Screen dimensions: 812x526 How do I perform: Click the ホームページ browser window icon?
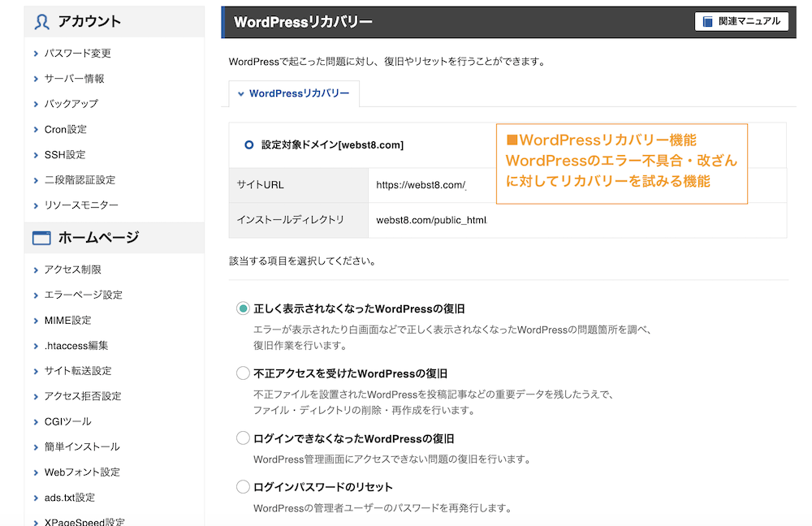pos(42,238)
